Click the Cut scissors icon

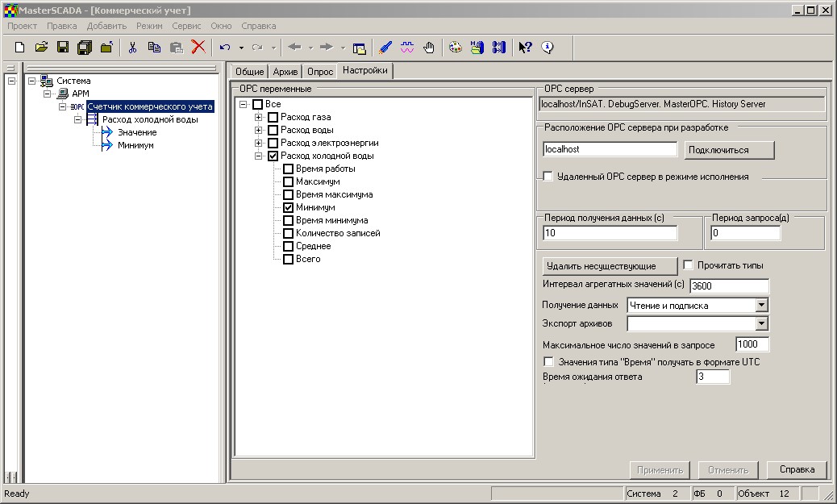coord(132,48)
